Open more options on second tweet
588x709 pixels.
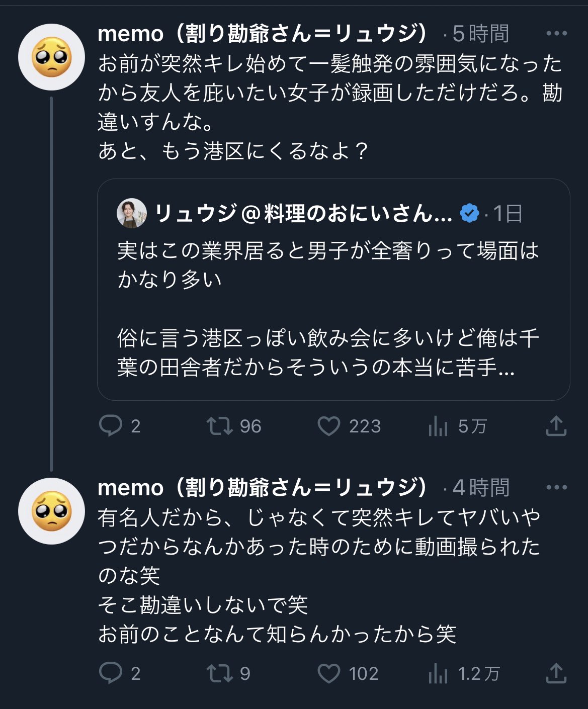[556, 487]
